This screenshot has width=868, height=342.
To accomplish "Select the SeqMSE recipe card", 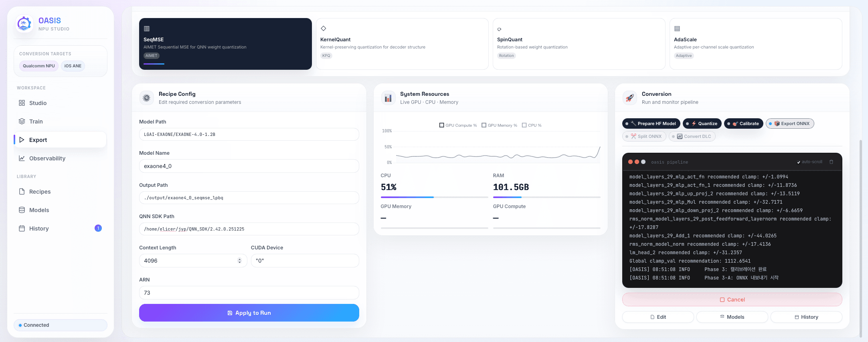I will click(225, 44).
